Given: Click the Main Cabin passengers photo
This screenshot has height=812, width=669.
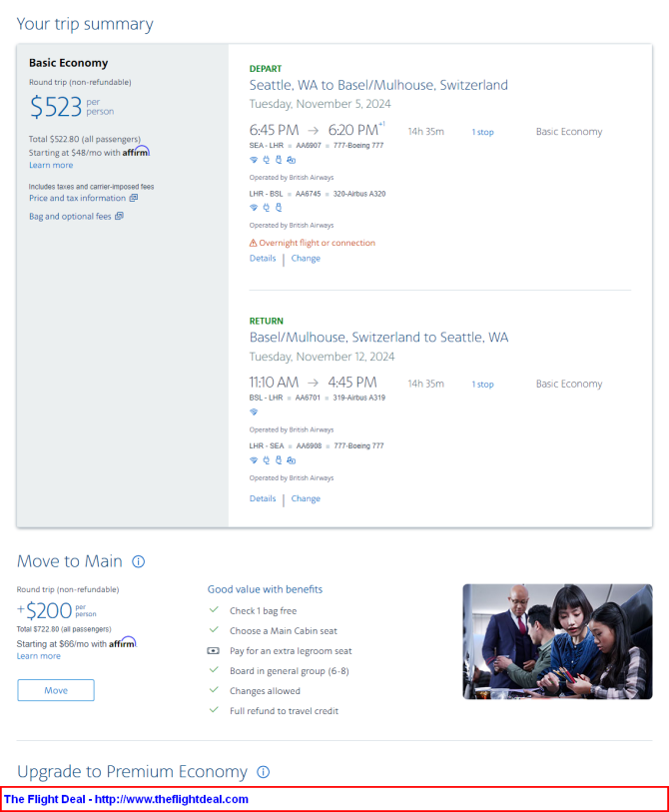Looking at the screenshot, I should tap(558, 641).
